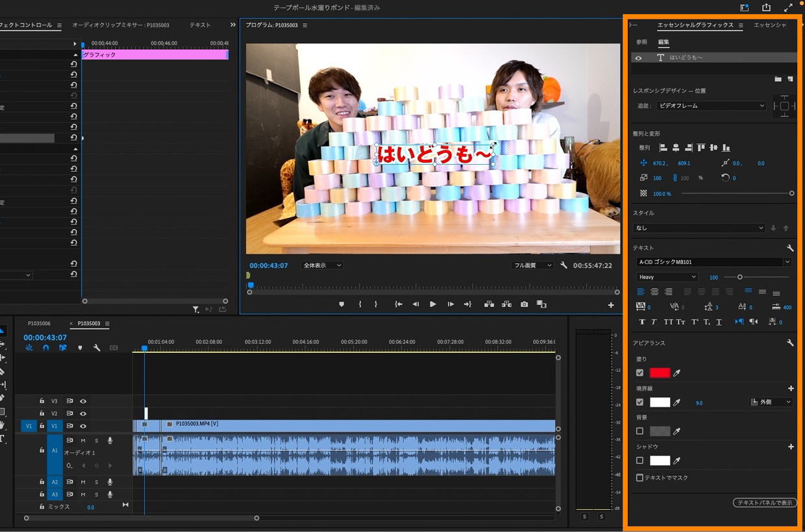Toggle faux italic text style
805x532 pixels.
coord(654,322)
